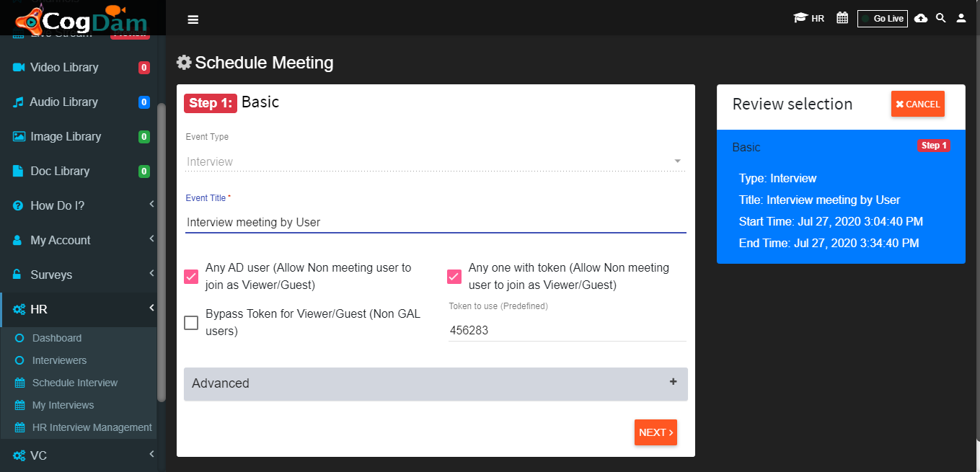
Task: Enable Bypass Token for Viewer/Guest checkbox
Action: [191, 323]
